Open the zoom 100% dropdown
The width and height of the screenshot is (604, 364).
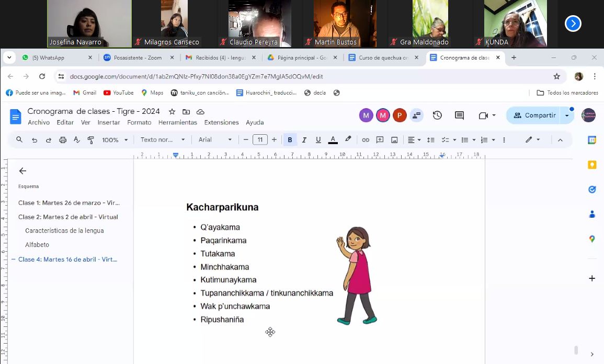(115, 140)
